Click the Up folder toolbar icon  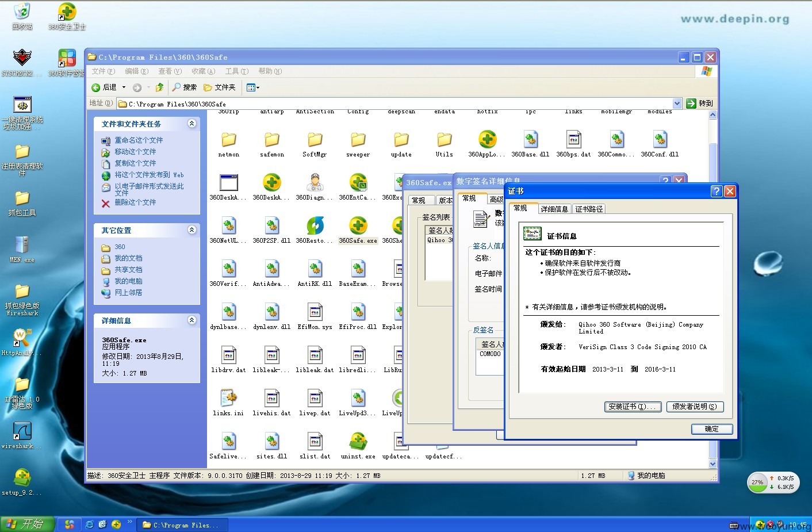(x=159, y=87)
